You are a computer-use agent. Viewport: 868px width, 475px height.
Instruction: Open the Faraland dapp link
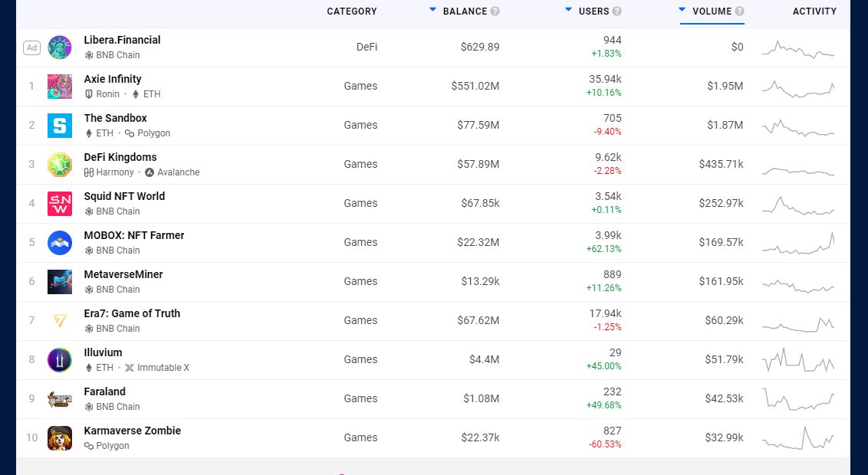pyautogui.click(x=104, y=391)
